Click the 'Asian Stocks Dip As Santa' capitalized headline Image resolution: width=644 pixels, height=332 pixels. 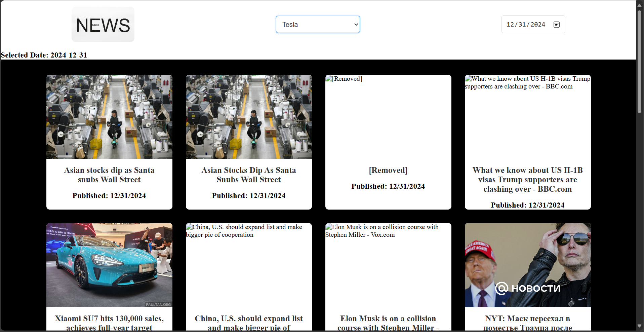(249, 175)
